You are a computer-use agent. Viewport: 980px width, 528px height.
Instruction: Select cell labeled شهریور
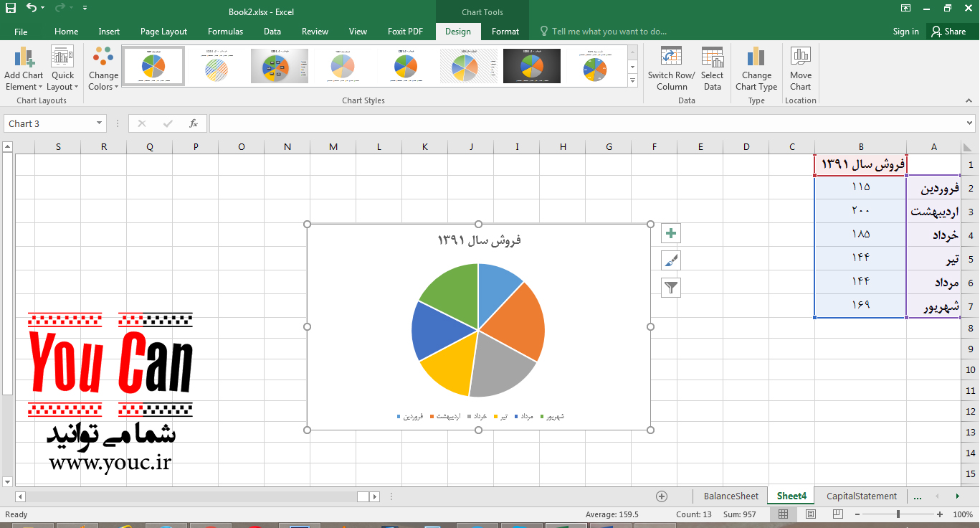(x=933, y=306)
